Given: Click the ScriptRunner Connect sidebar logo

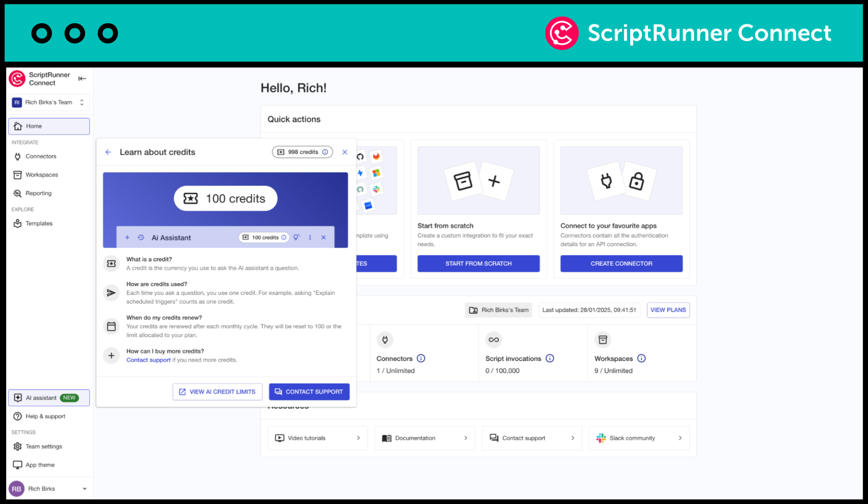Looking at the screenshot, I should (17, 79).
